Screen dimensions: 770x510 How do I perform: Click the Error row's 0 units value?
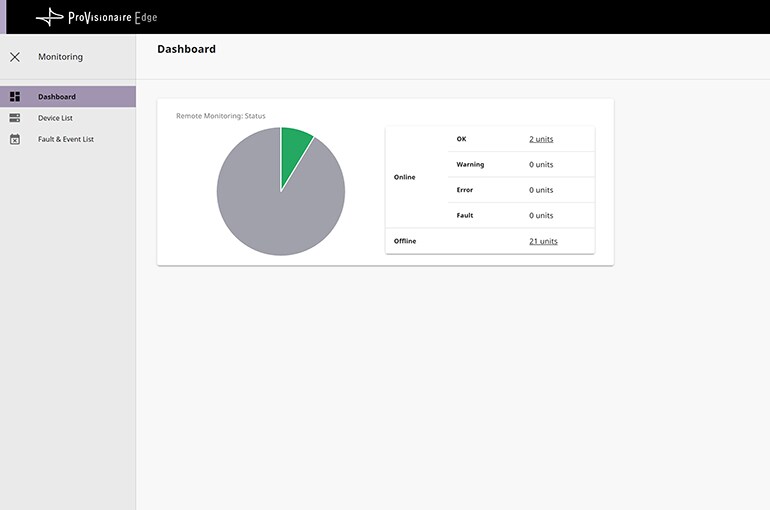(541, 190)
